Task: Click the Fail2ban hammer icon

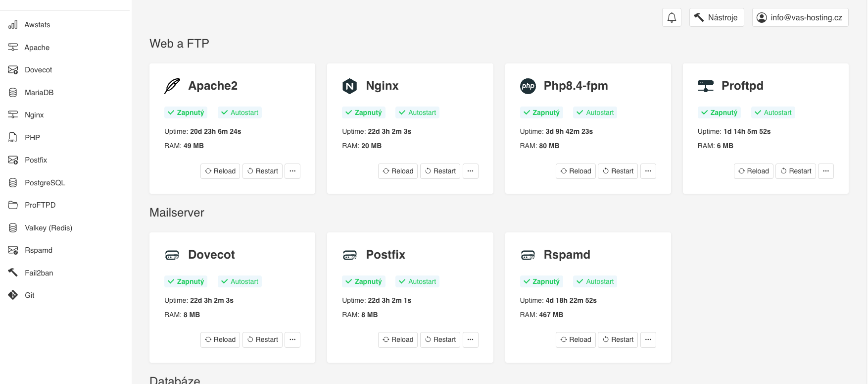Action: coord(13,273)
